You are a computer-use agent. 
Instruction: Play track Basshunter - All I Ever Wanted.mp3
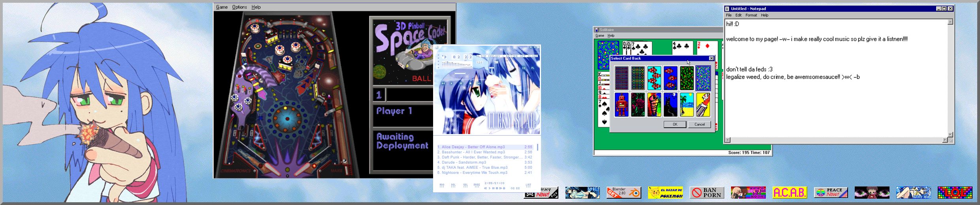tap(484, 152)
